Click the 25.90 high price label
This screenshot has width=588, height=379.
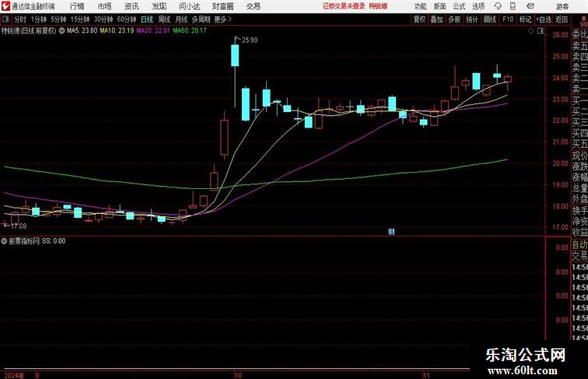pyautogui.click(x=250, y=40)
